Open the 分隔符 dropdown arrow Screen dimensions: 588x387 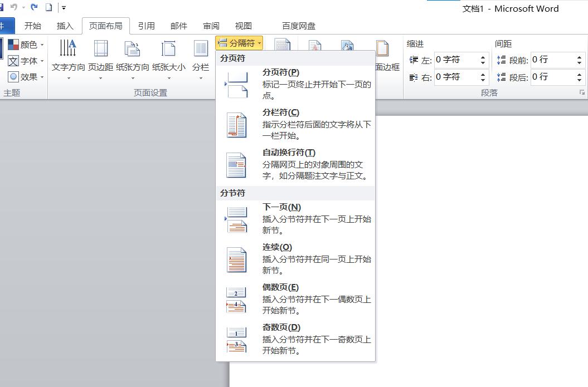coord(260,42)
